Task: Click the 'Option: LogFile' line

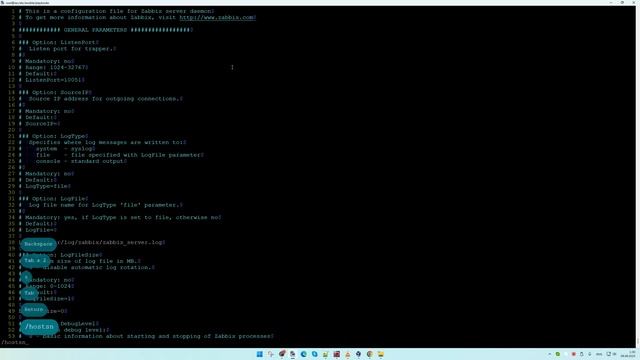Action: coord(53,199)
